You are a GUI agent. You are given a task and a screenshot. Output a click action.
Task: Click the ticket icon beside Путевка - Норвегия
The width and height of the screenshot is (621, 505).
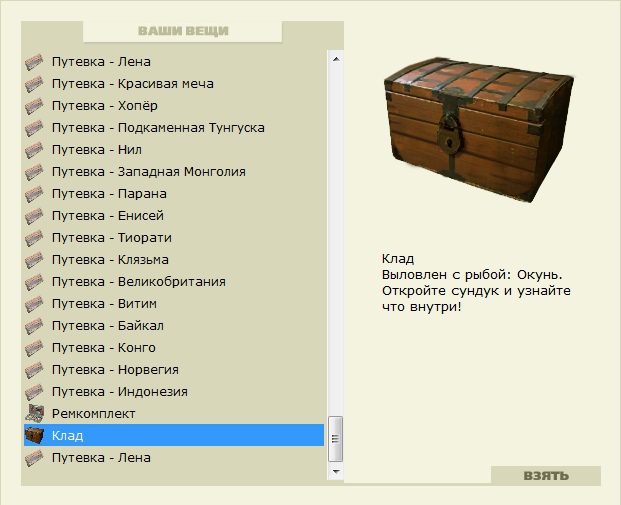(x=34, y=370)
